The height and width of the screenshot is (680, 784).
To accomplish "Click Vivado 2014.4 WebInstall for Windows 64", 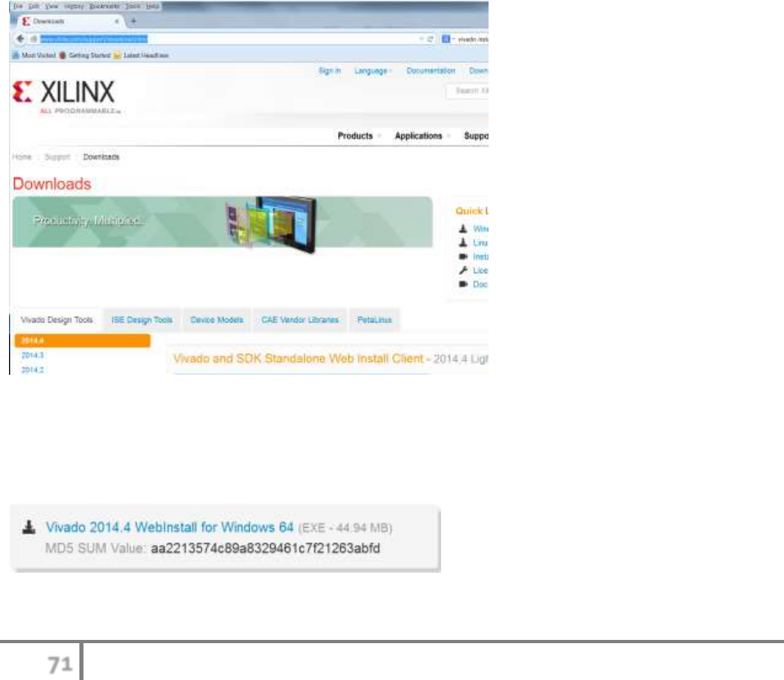I will coord(169,527).
